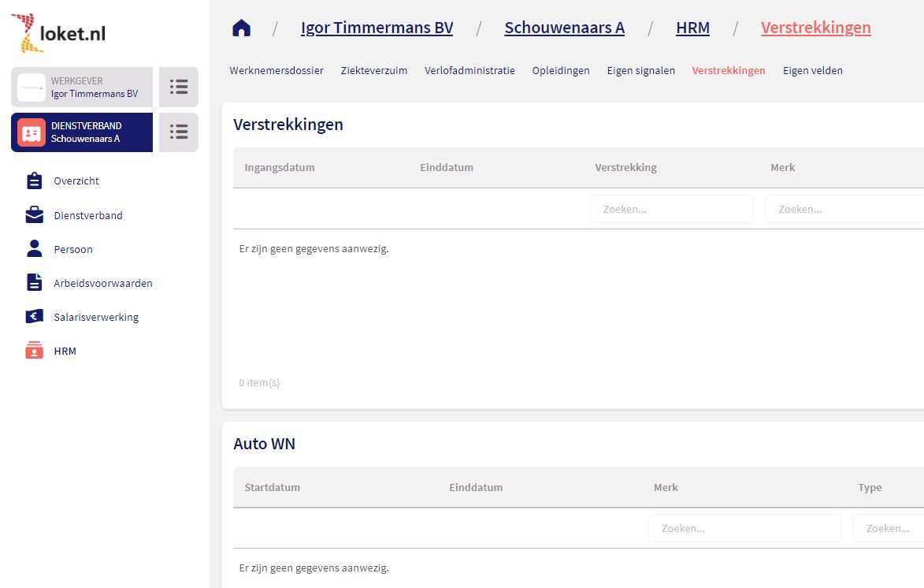Click the Arbeidsvoorwaarden document icon
The width and height of the screenshot is (924, 588).
pos(34,283)
